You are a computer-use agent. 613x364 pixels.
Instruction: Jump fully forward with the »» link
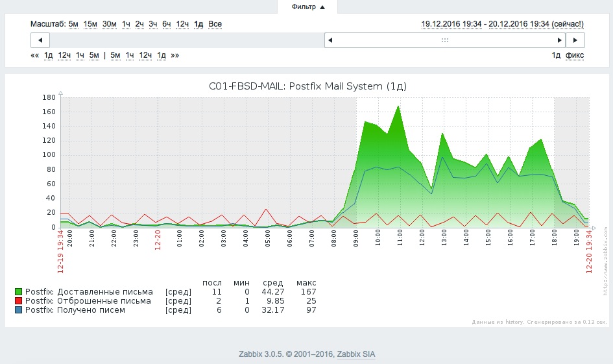[174, 55]
